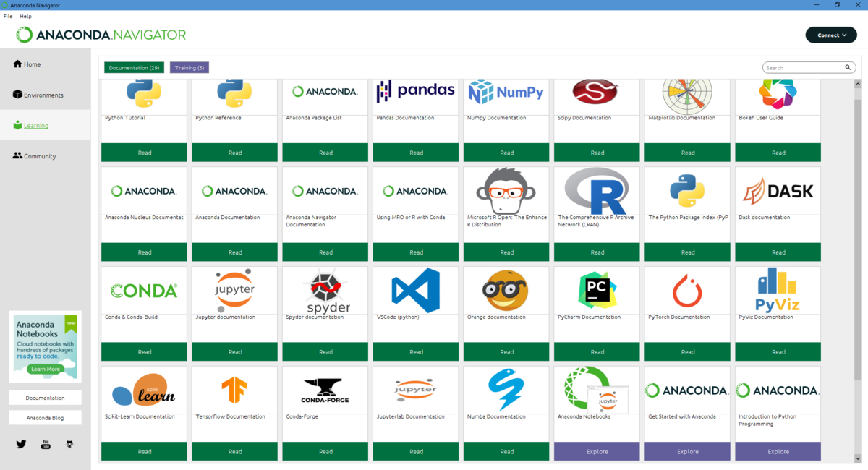The height and width of the screenshot is (470, 868).
Task: Click the Bokeh logo tile
Action: (x=778, y=94)
